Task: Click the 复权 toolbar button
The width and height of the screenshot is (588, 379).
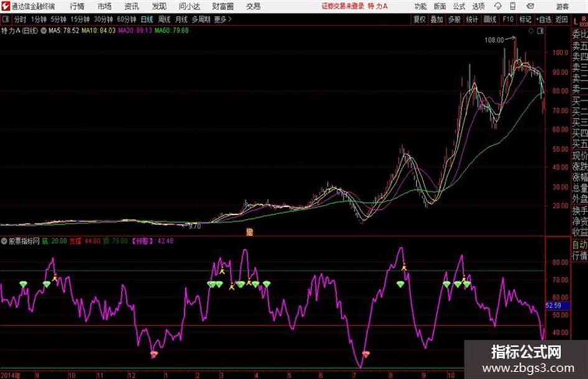Action: [419, 19]
